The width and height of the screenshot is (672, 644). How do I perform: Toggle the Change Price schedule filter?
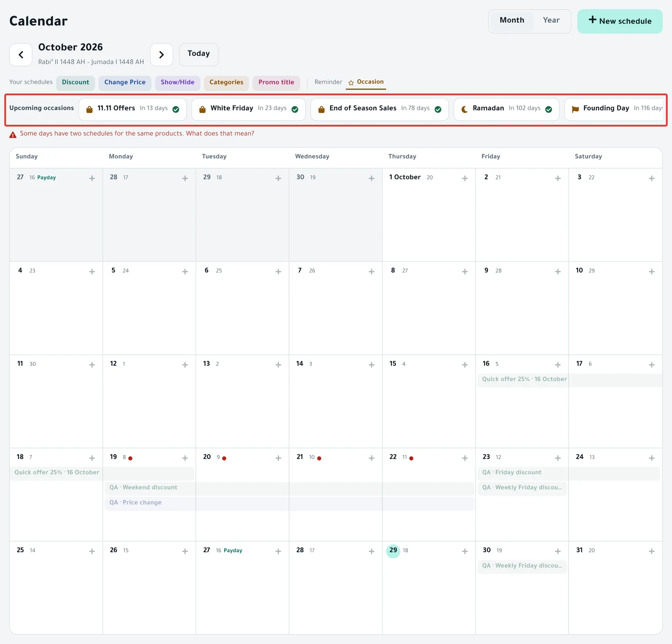coord(125,83)
